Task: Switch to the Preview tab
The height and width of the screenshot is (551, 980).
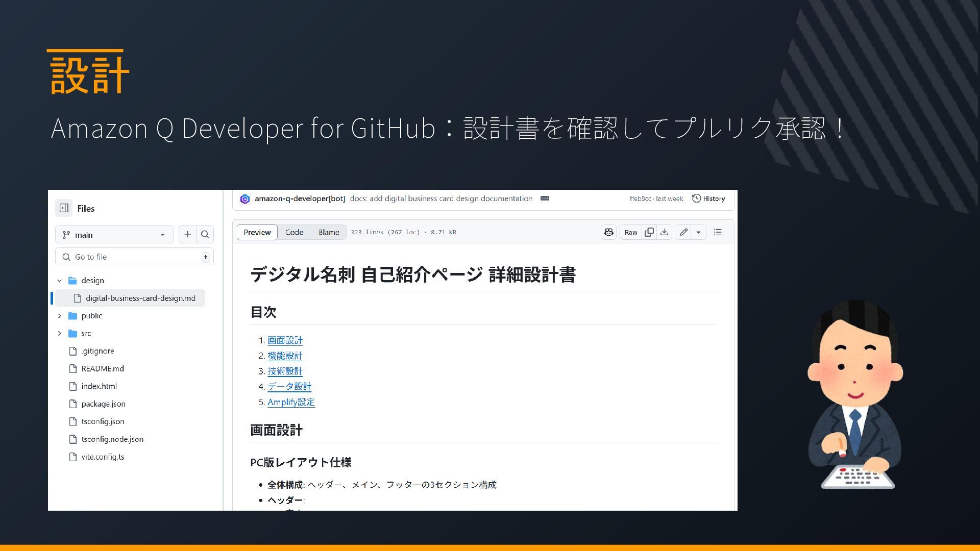Action: pyautogui.click(x=257, y=232)
